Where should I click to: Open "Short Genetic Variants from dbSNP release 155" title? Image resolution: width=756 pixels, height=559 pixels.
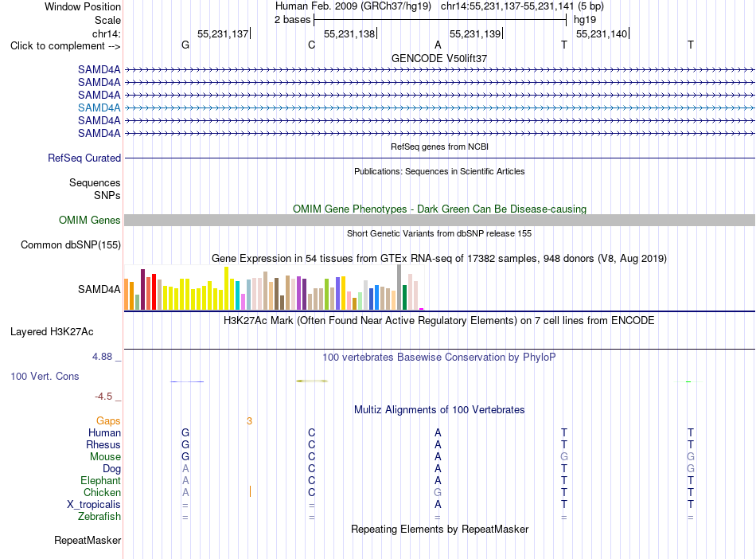point(439,233)
